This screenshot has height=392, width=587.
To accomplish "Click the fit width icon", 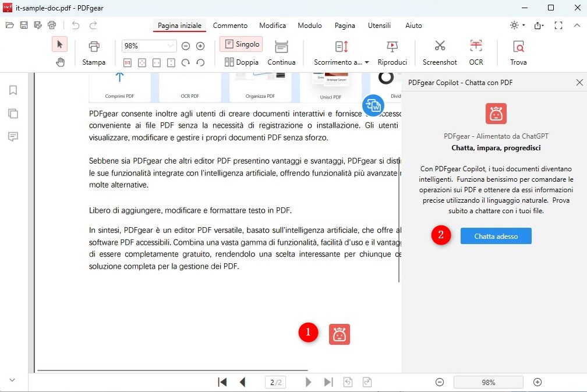I will click(157, 62).
